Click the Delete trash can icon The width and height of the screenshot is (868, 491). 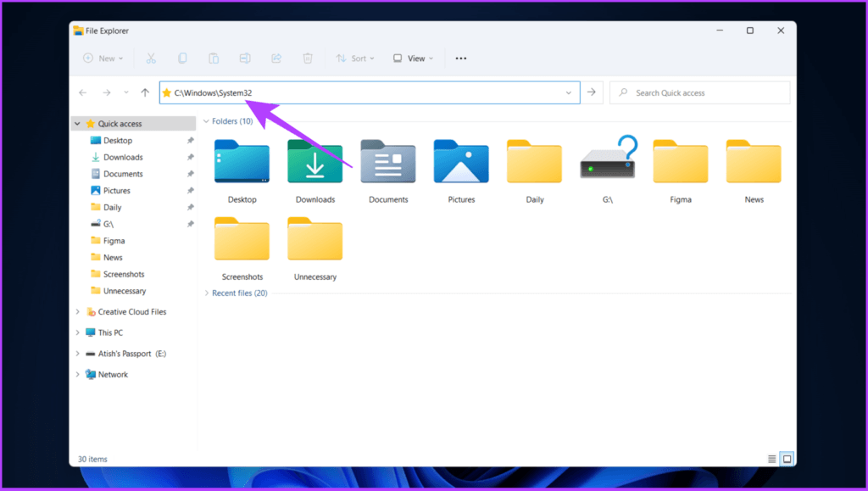pyautogui.click(x=308, y=59)
